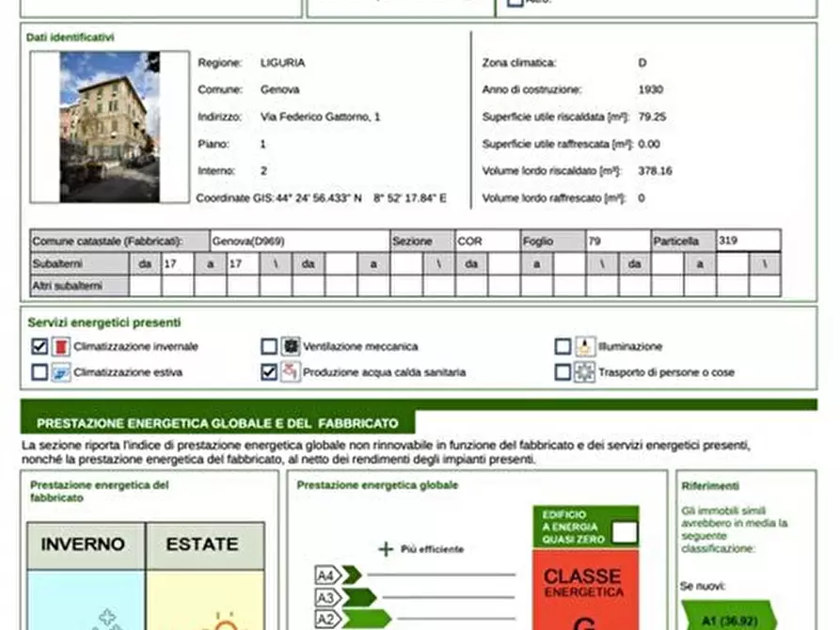Toggle Climatizzazione estiva checkbox
This screenshot has height=630, width=840.
click(x=40, y=372)
